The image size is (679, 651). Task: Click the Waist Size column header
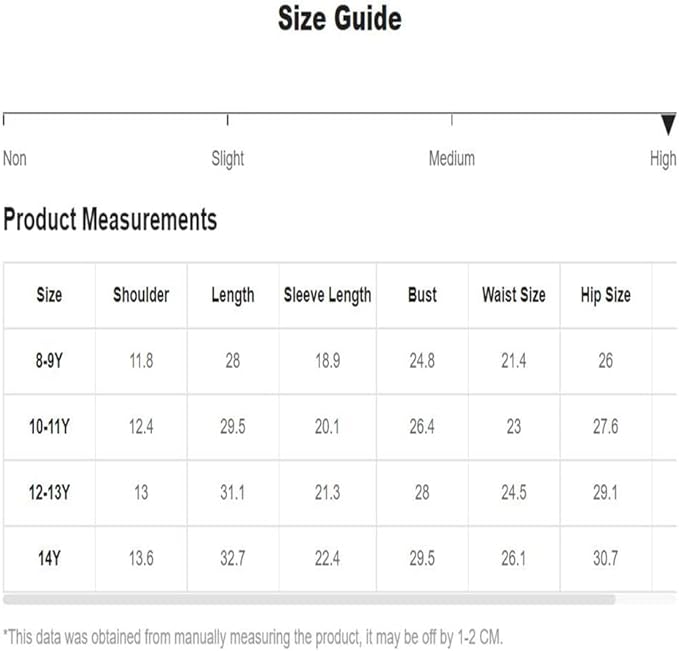(x=514, y=295)
